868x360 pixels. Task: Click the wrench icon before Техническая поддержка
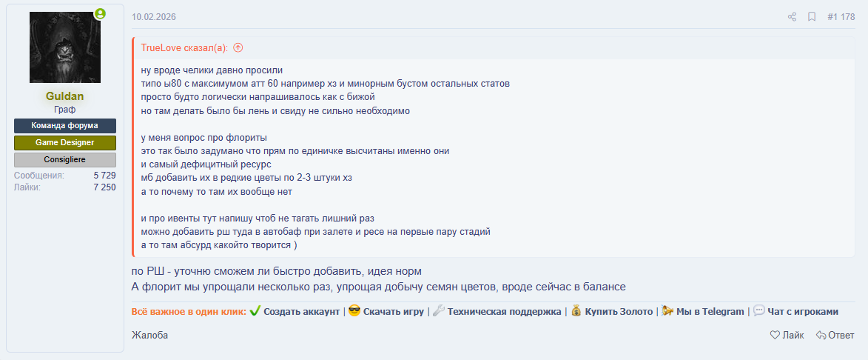click(439, 311)
